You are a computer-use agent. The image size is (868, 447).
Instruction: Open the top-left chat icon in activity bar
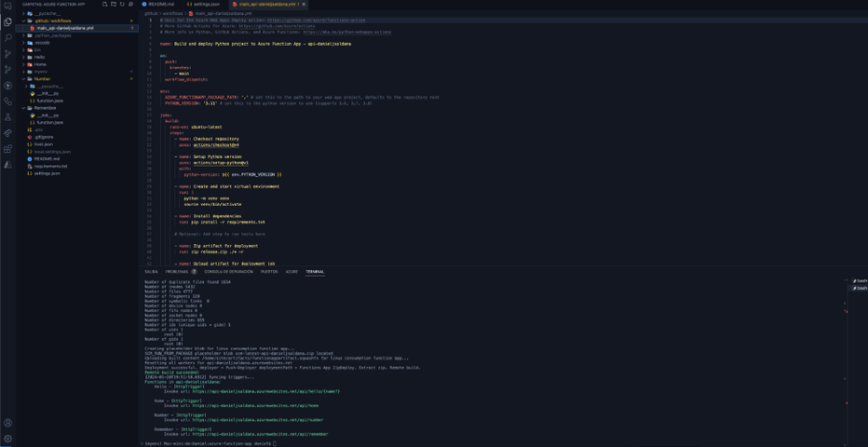pos(7,7)
